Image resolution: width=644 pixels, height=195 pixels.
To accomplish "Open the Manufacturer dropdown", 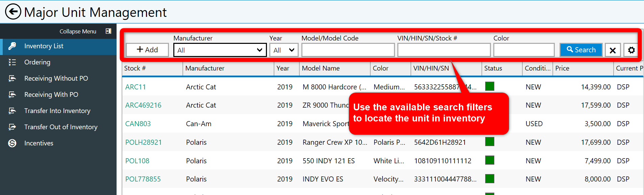I will click(220, 50).
